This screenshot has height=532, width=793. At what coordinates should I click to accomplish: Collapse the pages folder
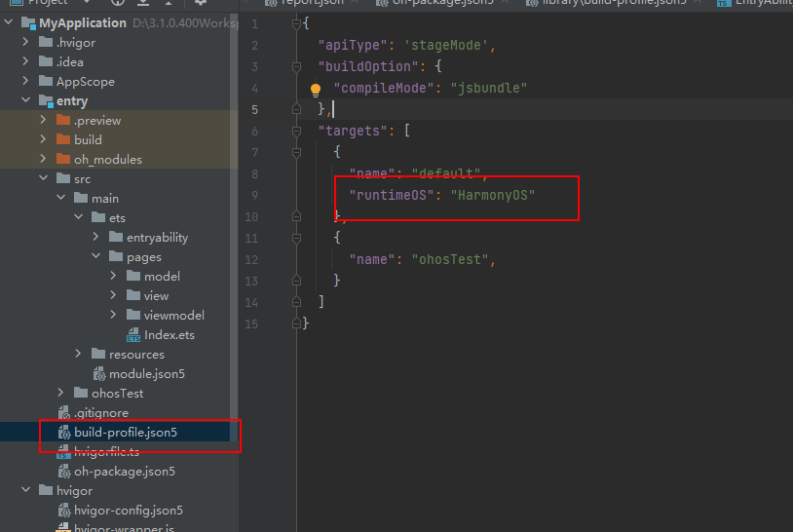point(96,256)
